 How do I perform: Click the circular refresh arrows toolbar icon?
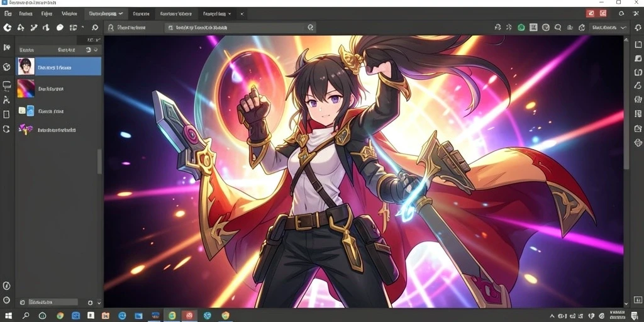[582, 28]
